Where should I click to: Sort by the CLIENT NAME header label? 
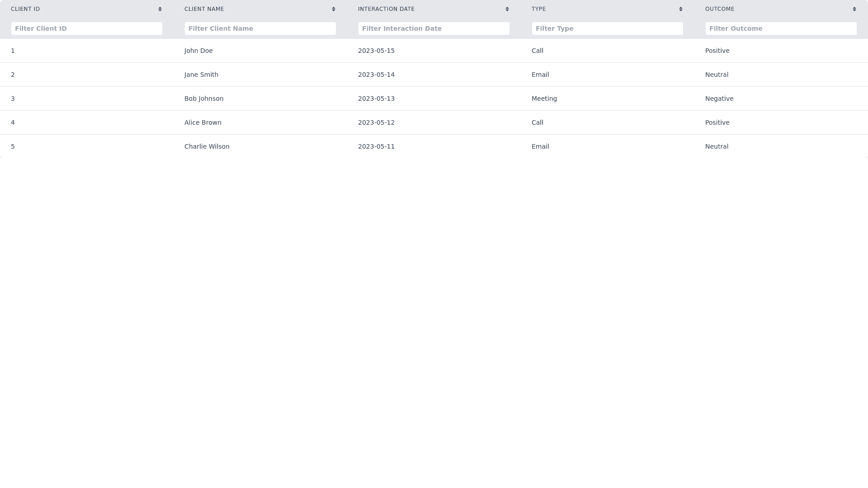point(204,9)
